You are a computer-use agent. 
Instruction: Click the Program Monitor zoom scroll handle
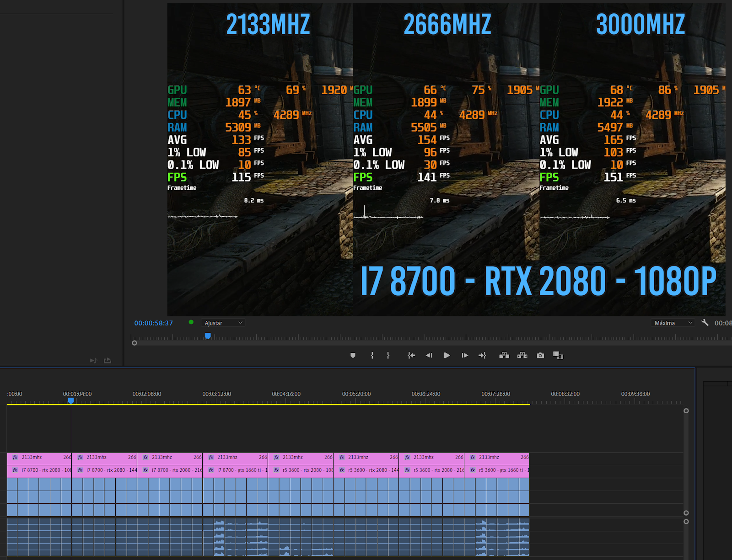coord(135,343)
